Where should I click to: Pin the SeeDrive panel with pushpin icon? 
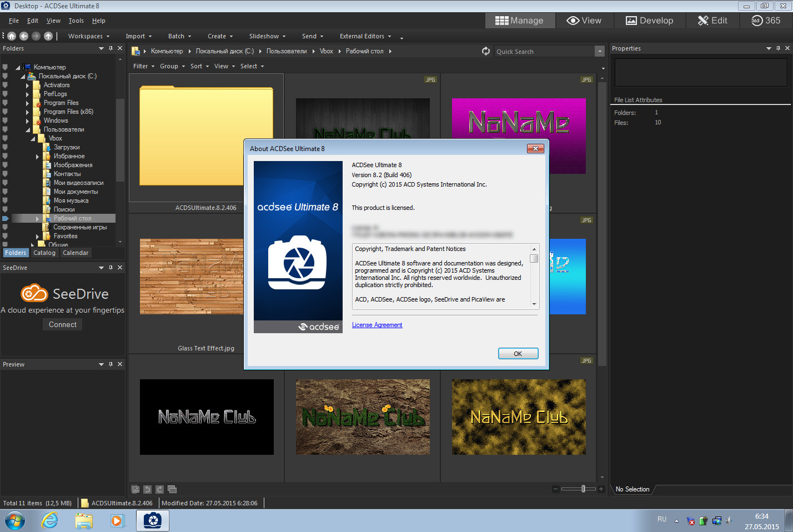pos(111,268)
